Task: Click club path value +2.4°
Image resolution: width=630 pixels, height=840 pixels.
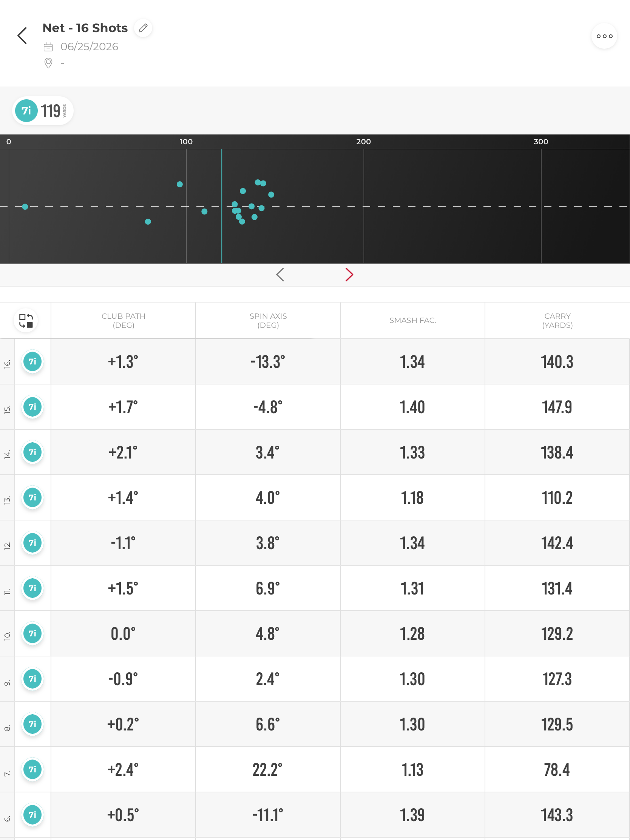Action: (x=123, y=770)
